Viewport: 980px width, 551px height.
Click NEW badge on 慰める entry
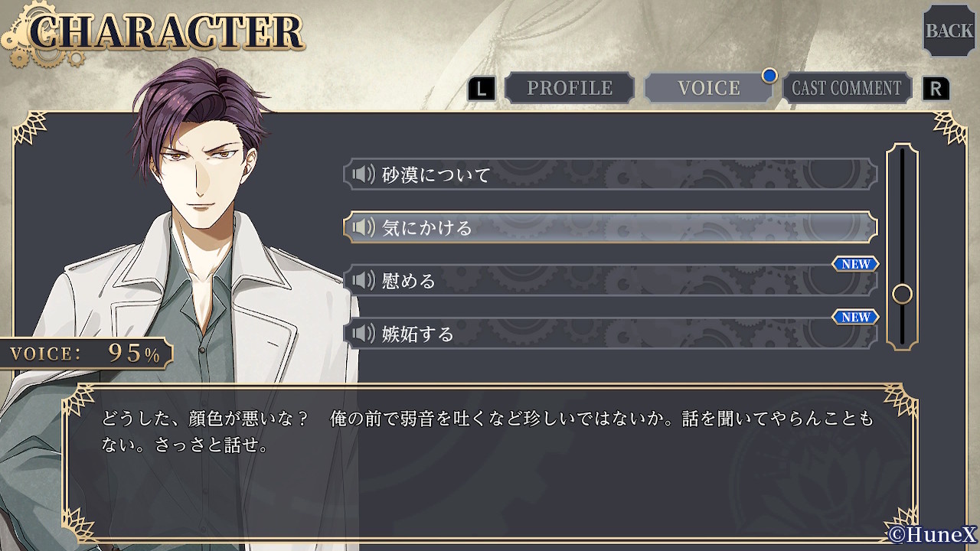pos(855,264)
